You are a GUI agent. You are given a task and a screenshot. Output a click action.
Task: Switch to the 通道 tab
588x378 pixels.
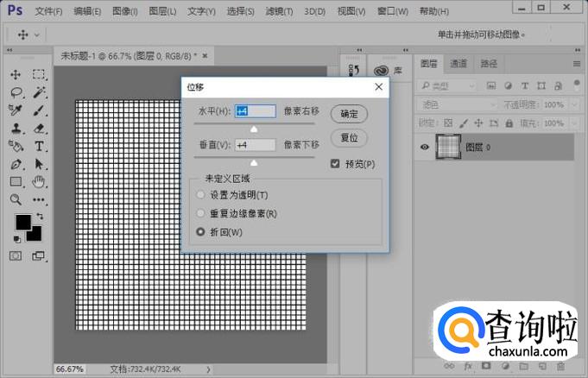pos(458,64)
